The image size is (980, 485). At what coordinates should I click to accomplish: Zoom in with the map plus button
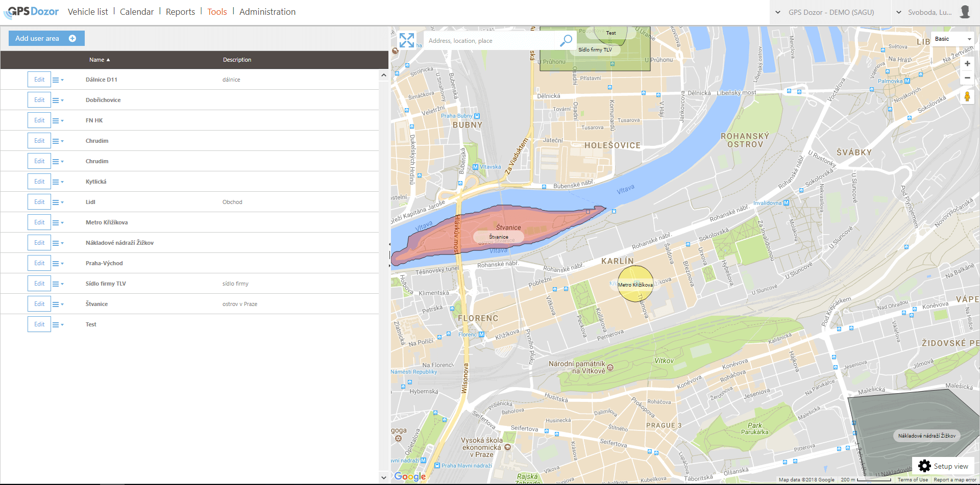(967, 64)
